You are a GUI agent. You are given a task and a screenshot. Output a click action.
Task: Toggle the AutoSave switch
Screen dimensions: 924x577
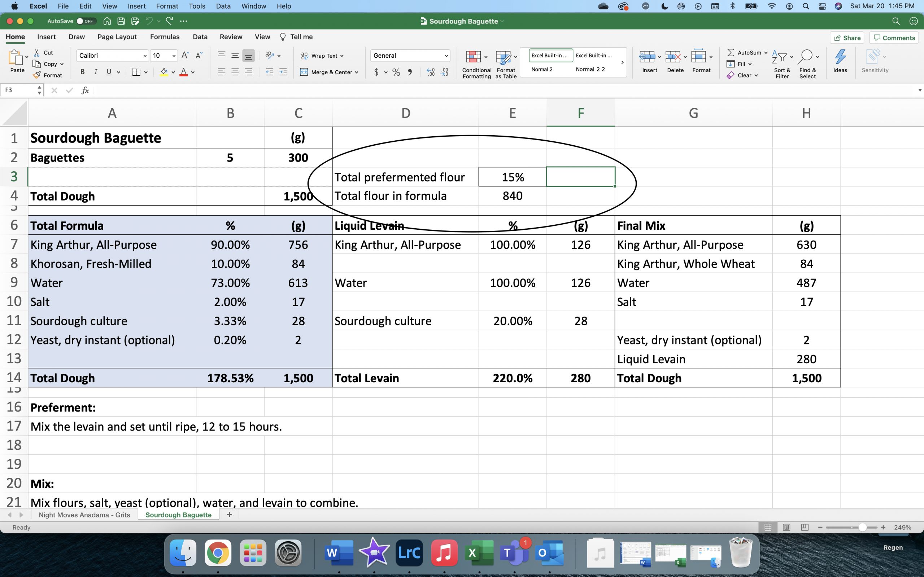(85, 21)
